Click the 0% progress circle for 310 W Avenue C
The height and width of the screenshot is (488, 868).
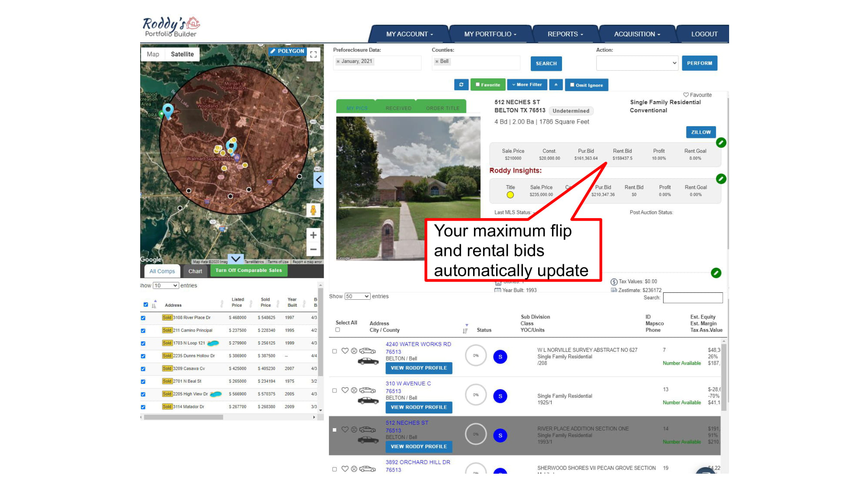[x=476, y=395]
